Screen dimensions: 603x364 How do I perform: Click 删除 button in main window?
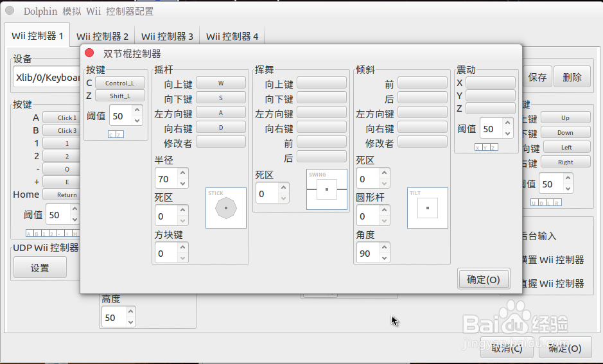[572, 77]
